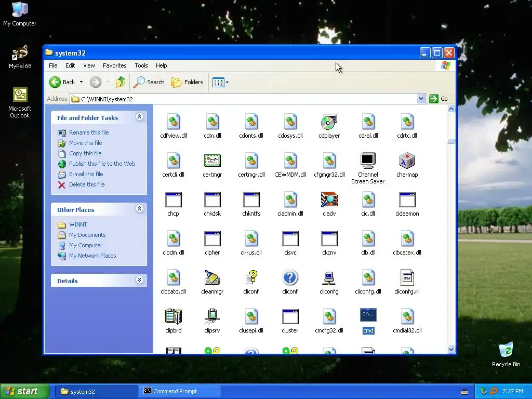Switch to Command Prompt taskbar button
This screenshot has width=532, height=399.
click(x=179, y=391)
